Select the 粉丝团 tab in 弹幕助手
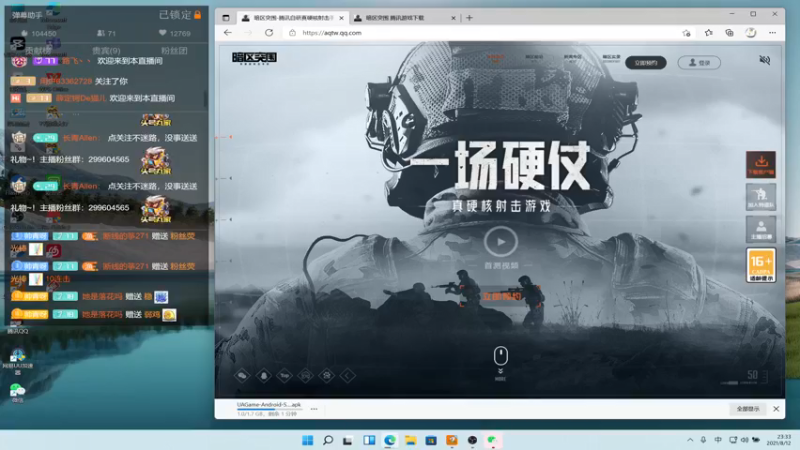800x450 pixels. [174, 51]
